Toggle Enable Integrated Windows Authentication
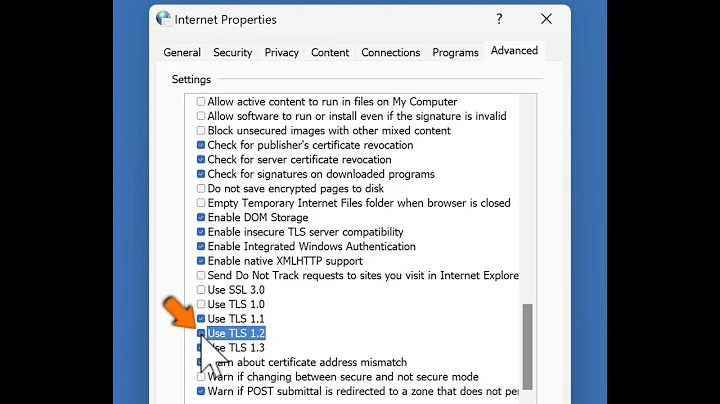The width and height of the screenshot is (720, 404). 201,246
